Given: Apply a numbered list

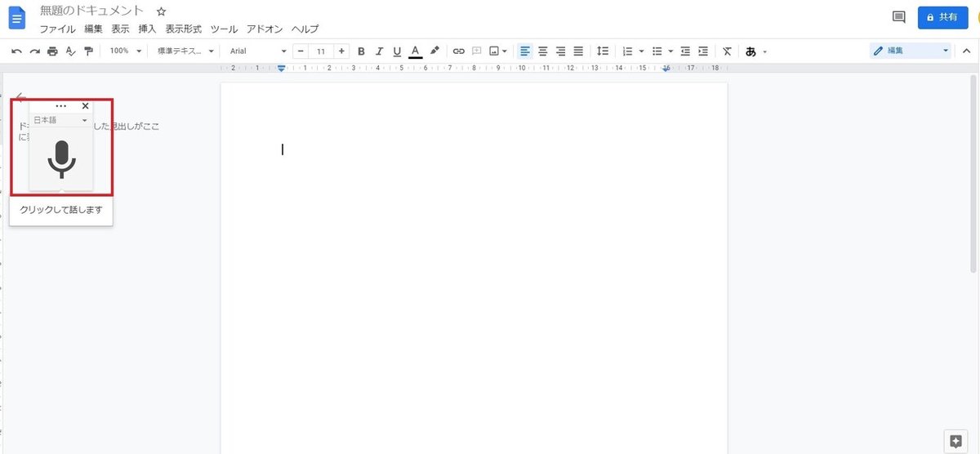Looking at the screenshot, I should pyautogui.click(x=627, y=51).
